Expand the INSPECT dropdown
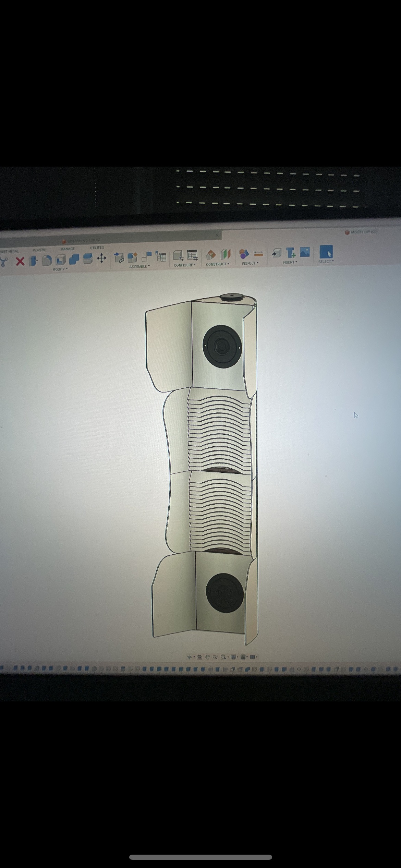Screen dimensions: 401x868 [x=250, y=263]
